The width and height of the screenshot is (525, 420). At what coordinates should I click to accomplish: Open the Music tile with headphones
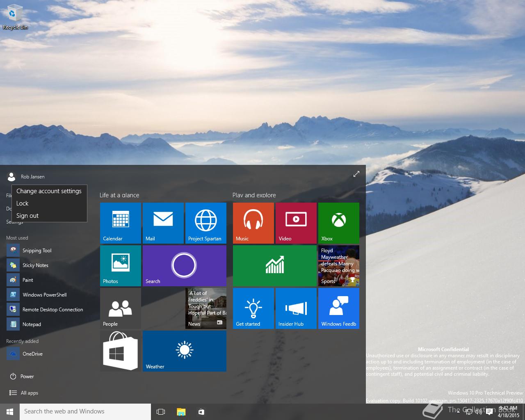(253, 223)
